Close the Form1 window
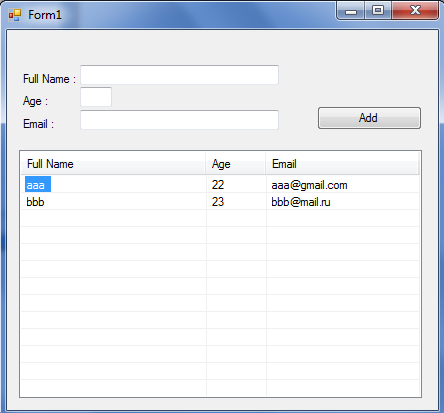 click(415, 11)
